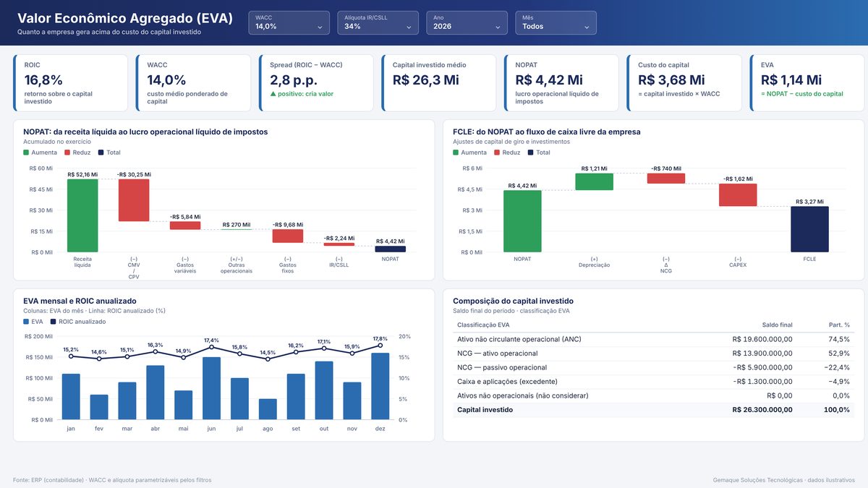Click the red Reduz legend swatch in NOPAT chart

pyautogui.click(x=67, y=153)
